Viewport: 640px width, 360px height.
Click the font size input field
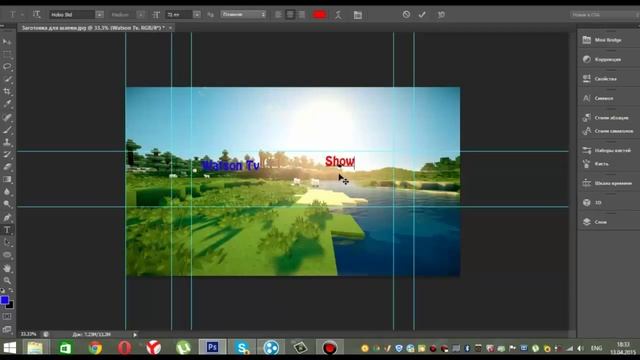[179, 15]
